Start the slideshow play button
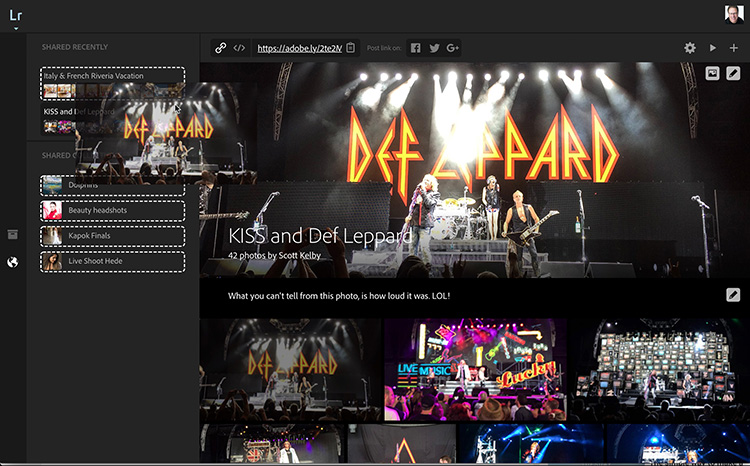This screenshot has height=466, width=750. (713, 48)
